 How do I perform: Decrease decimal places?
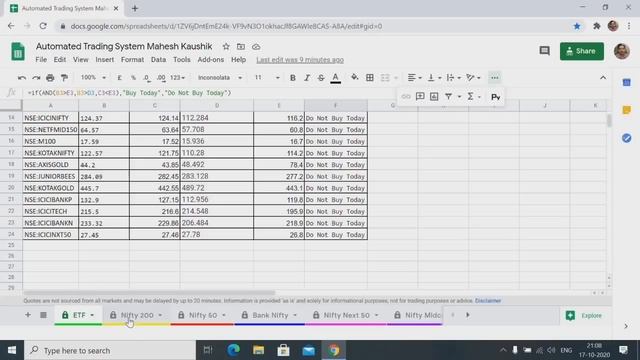(147, 78)
